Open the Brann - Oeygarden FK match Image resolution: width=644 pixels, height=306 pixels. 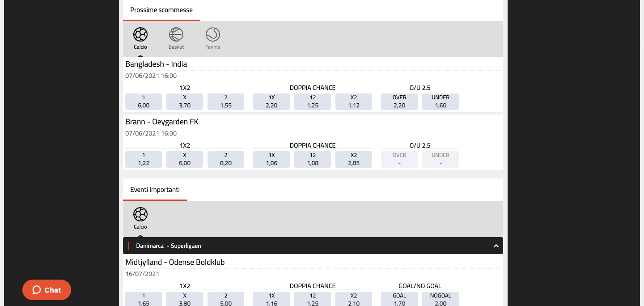[x=162, y=122]
